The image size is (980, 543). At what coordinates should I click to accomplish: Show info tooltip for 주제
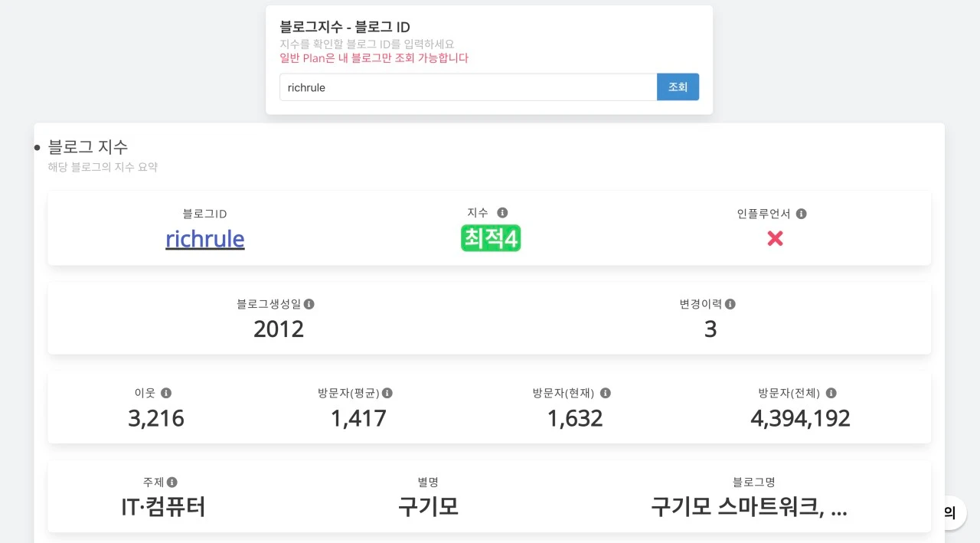[x=172, y=482]
